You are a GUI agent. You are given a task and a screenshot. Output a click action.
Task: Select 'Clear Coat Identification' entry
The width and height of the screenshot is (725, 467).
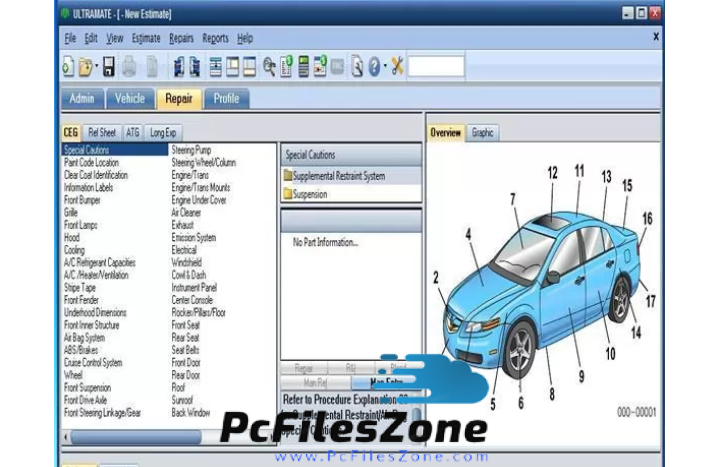[x=96, y=175]
